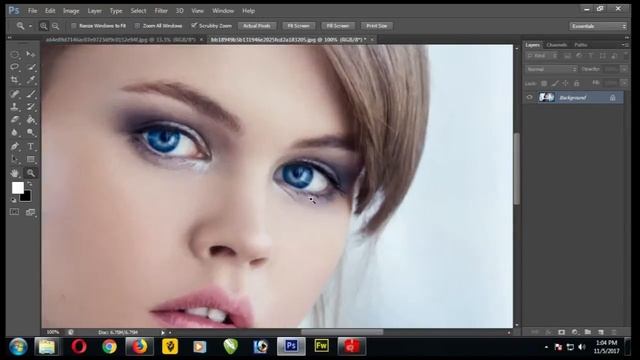The width and height of the screenshot is (640, 360).
Task: Enable Zoom All Windows checkbox
Action: point(137,26)
